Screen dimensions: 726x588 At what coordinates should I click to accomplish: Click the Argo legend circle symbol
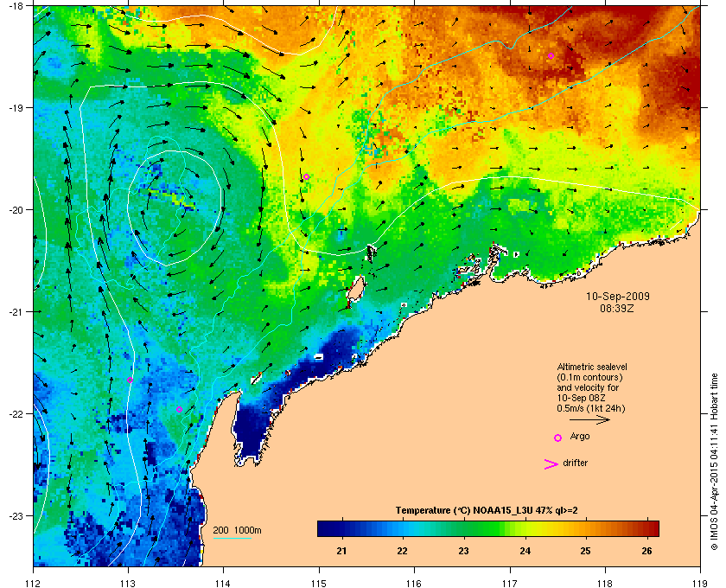[x=558, y=438]
